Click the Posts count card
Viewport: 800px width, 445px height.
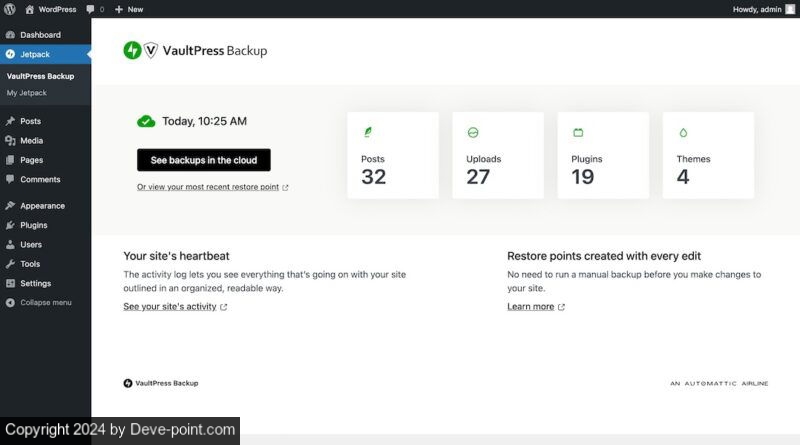pos(393,155)
